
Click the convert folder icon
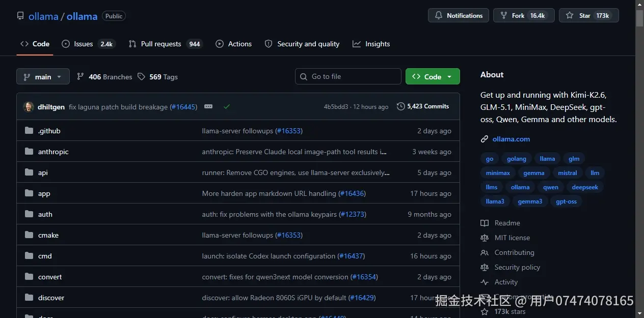[29, 277]
